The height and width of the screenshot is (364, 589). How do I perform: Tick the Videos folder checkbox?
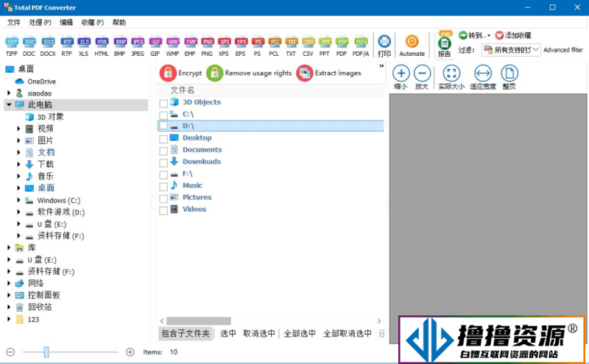163,210
